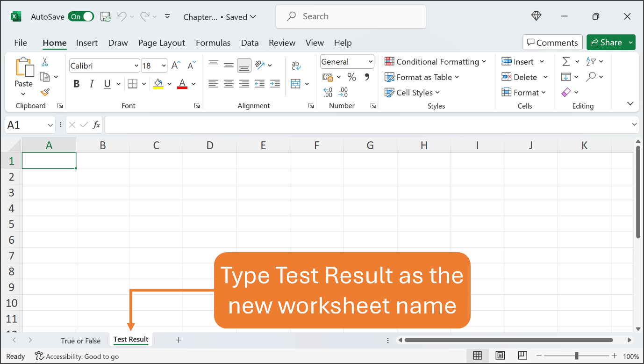The height and width of the screenshot is (364, 644).
Task: Click Middle Align icon
Action: (229, 65)
